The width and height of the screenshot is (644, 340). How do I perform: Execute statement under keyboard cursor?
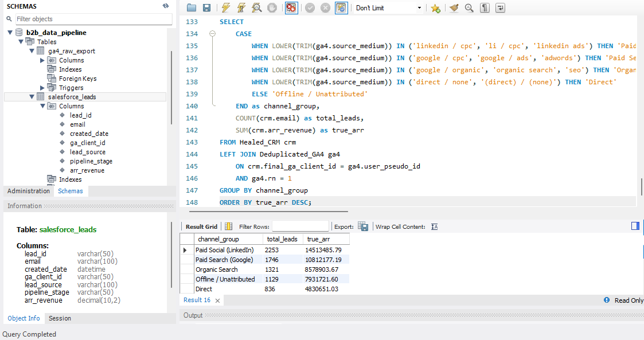tap(241, 8)
